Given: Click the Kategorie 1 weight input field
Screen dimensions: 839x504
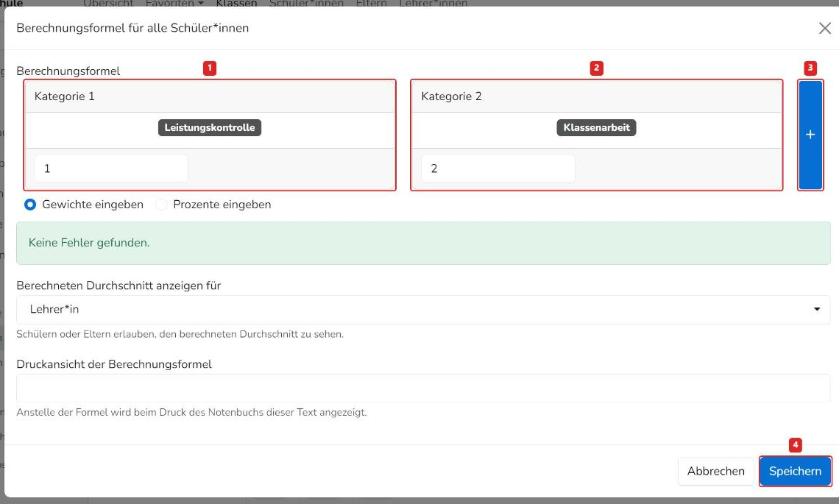Looking at the screenshot, I should click(111, 168).
